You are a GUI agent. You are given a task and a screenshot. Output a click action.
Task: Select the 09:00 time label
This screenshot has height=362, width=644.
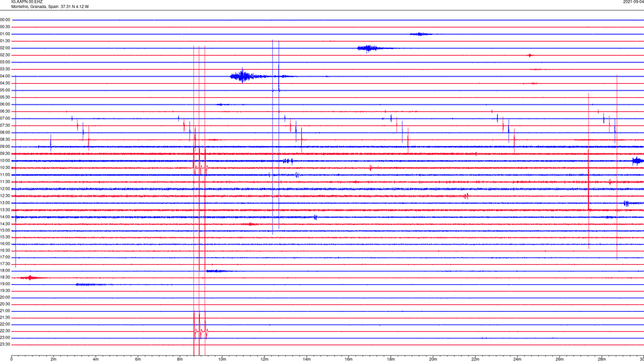click(5, 147)
